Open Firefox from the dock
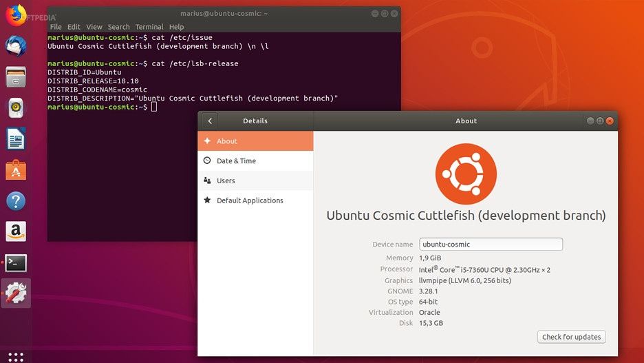Image resolution: width=644 pixels, height=363 pixels. pos(16,14)
